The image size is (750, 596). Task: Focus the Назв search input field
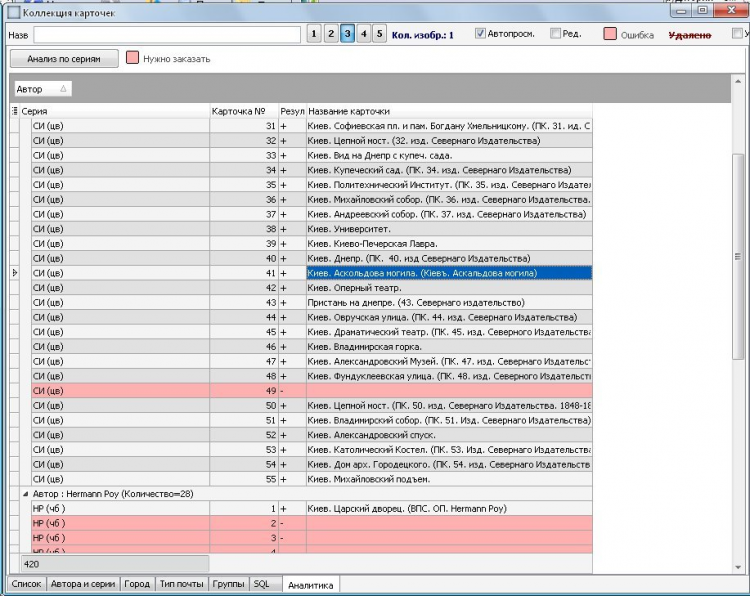tap(167, 34)
